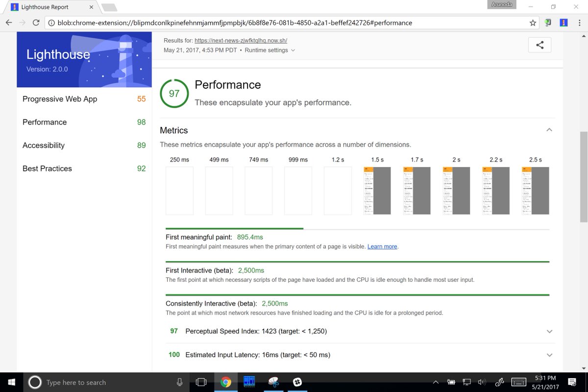This screenshot has height=392, width=588.
Task: Open the Windows Start menu
Action: [x=11, y=382]
